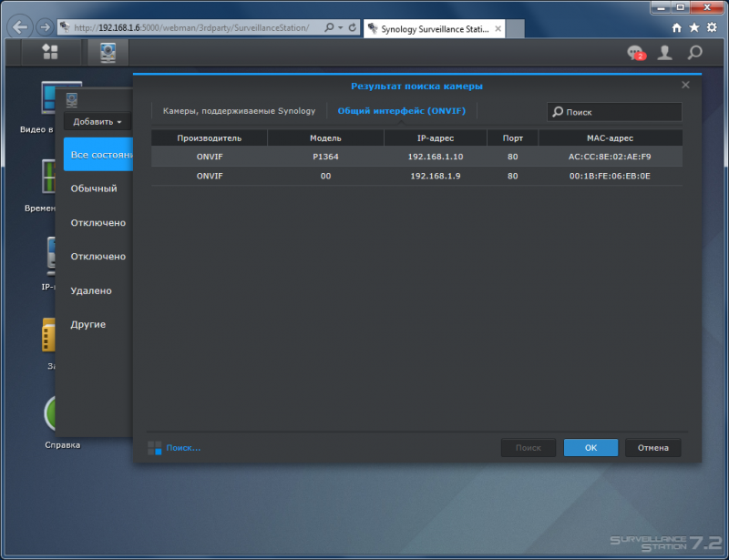Select the Отключено filter below Обычный
This screenshot has height=560, width=729.
tap(98, 222)
